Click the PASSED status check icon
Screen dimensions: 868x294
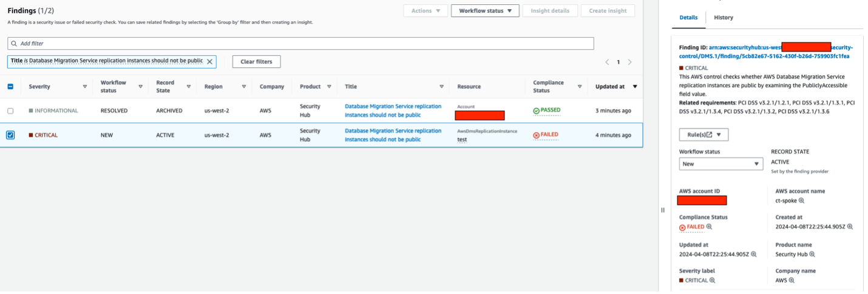(x=536, y=111)
